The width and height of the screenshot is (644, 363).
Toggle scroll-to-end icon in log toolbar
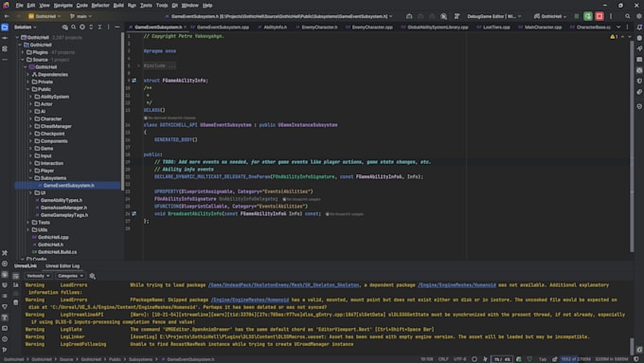[15, 285]
